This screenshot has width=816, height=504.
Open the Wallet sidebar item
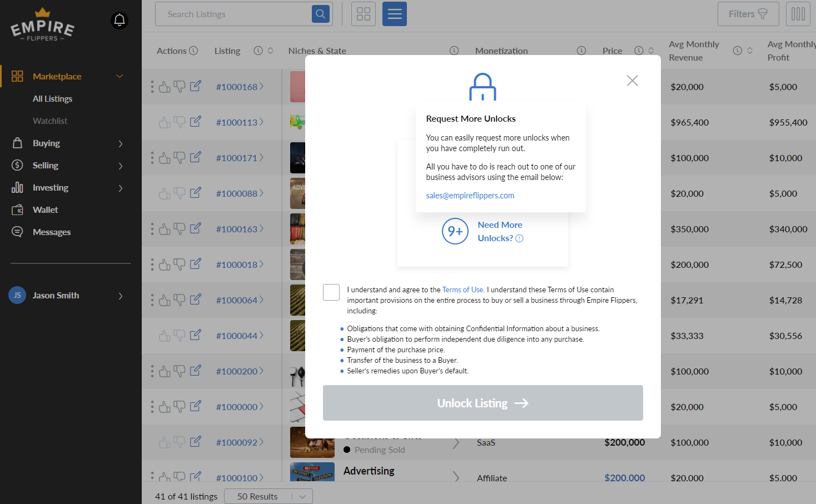pyautogui.click(x=45, y=209)
